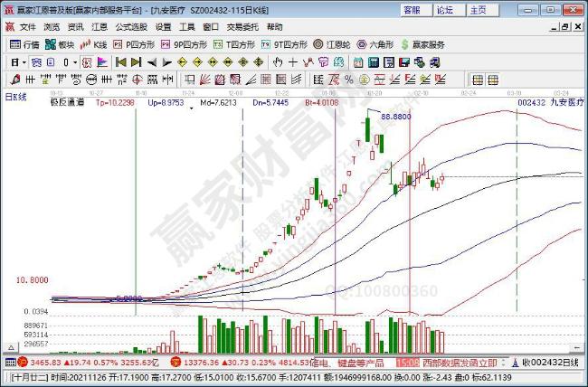Step the chart left with black left arrow
The width and height of the screenshot is (588, 387).
pos(151,62)
